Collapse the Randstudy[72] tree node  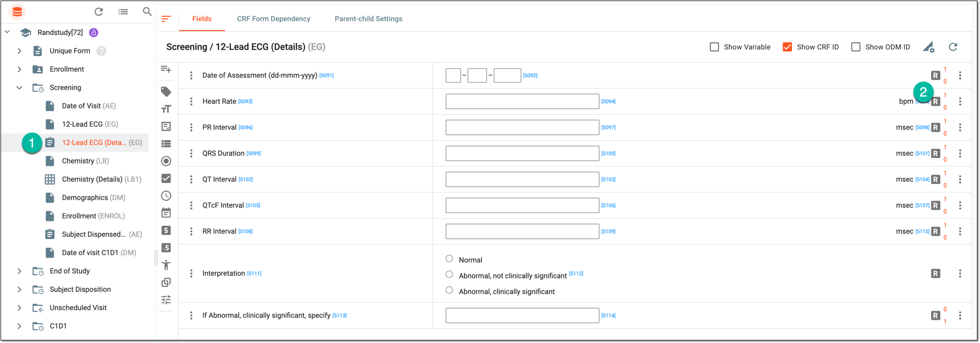(7, 32)
